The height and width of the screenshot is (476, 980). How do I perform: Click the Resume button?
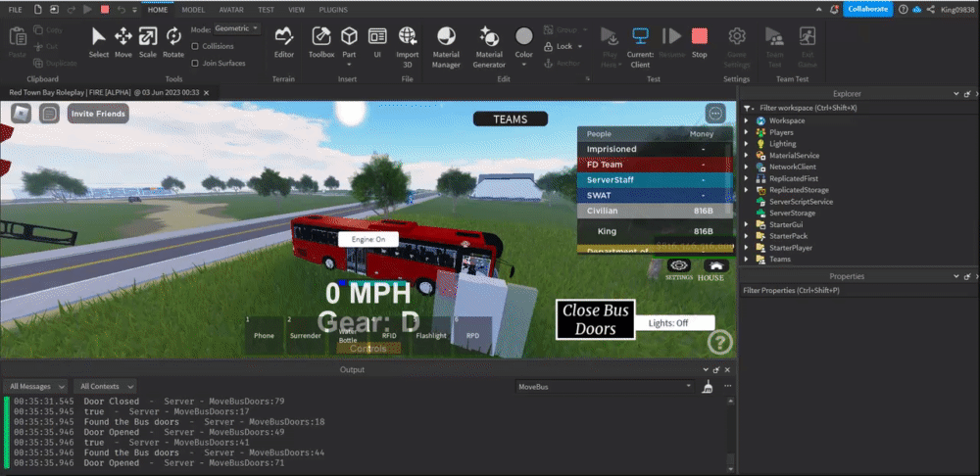click(x=672, y=42)
